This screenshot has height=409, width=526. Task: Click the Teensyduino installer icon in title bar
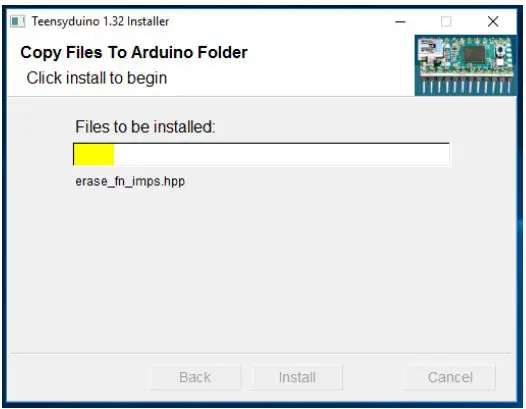click(17, 22)
